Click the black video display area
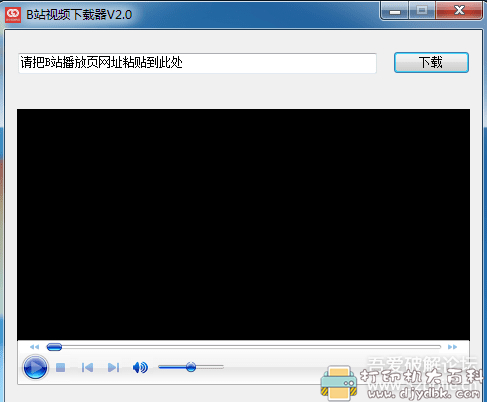The width and height of the screenshot is (487, 402). click(243, 224)
